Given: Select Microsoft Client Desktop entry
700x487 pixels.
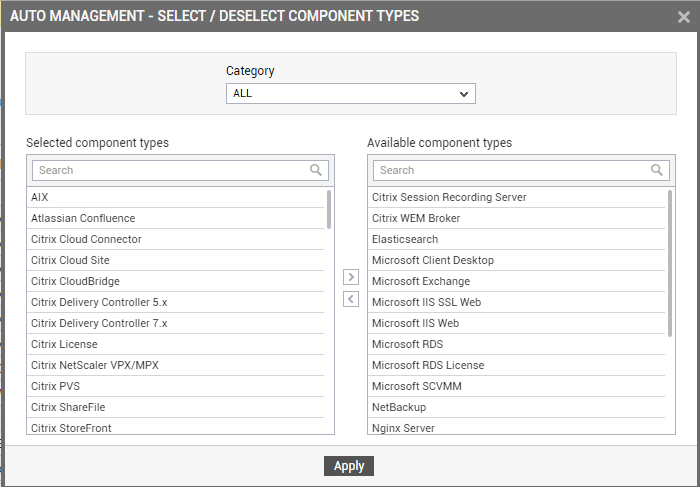Looking at the screenshot, I should point(518,260).
